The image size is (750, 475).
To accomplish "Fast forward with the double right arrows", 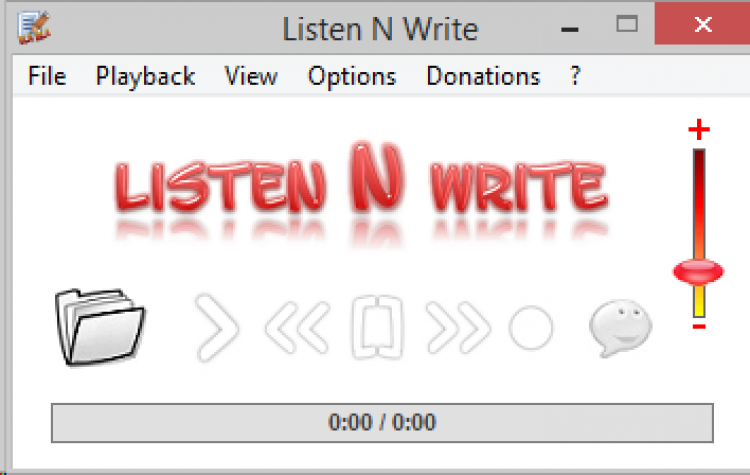I will coord(458,328).
